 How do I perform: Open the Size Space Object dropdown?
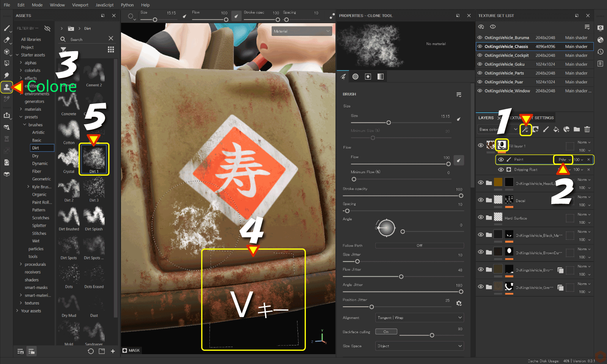click(419, 346)
